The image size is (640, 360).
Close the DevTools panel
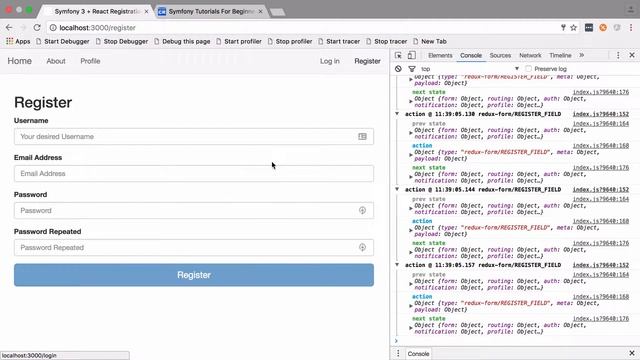pos(632,55)
